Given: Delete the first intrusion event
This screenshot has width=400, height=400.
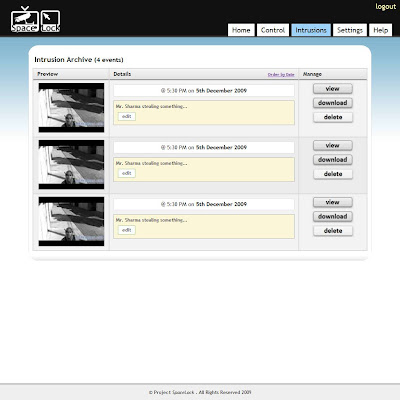Looking at the screenshot, I should (333, 117).
